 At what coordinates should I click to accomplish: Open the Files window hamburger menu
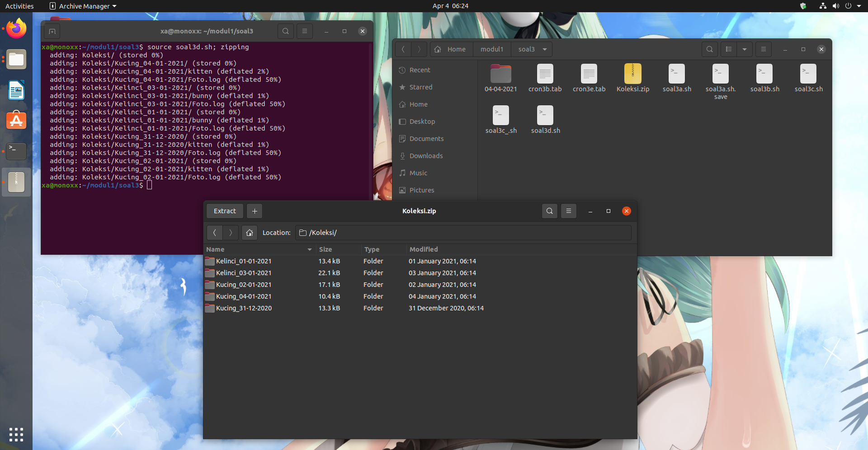click(764, 49)
